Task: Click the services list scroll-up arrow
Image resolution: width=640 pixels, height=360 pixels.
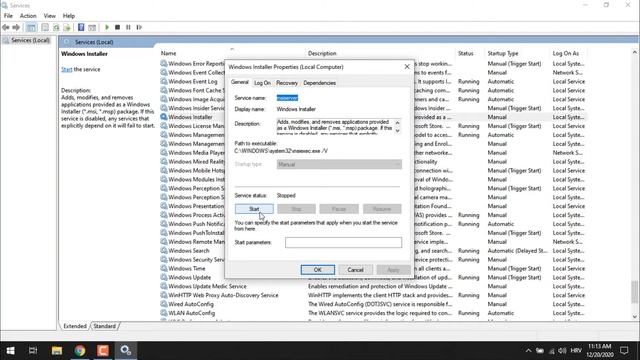Action: [634, 52]
